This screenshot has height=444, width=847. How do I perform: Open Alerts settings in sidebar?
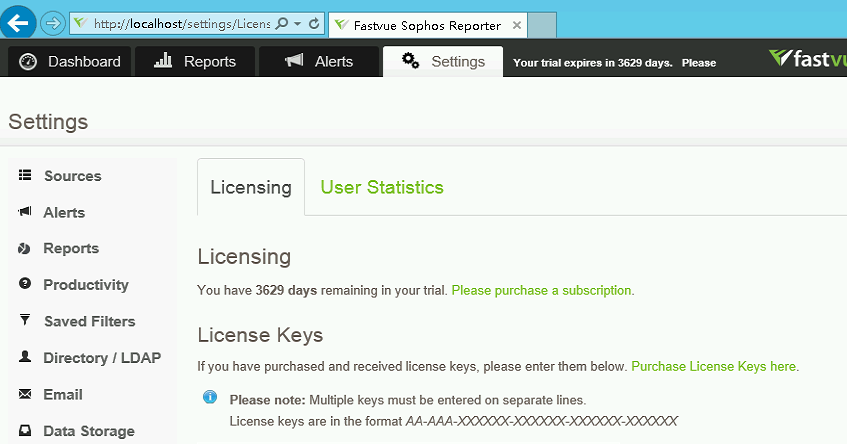click(x=64, y=213)
